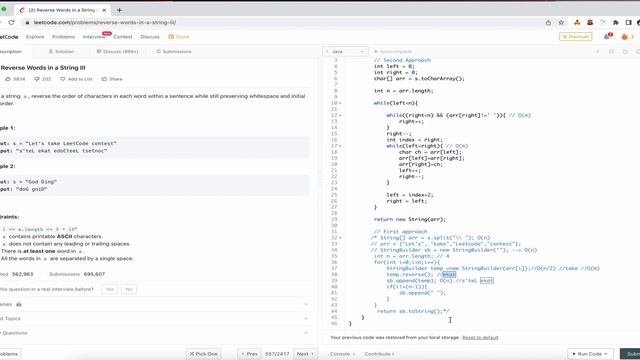The height and width of the screenshot is (360, 640).
Task: Fold the code at line 12 arrow
Action: [x=340, y=115]
